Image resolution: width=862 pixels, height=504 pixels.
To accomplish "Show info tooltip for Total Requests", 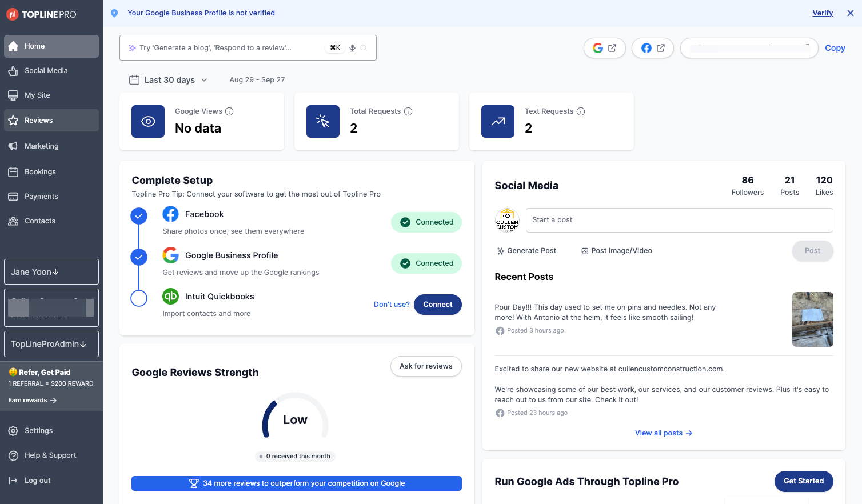I will click(x=408, y=111).
